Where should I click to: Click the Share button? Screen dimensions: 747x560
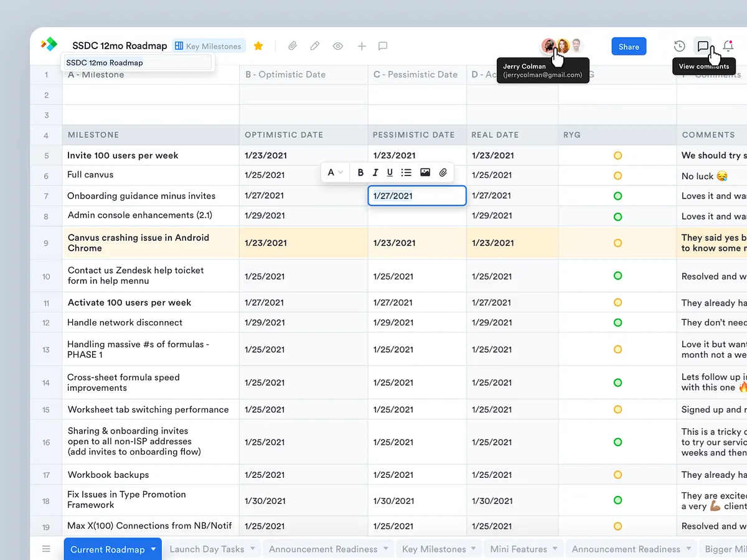click(629, 46)
